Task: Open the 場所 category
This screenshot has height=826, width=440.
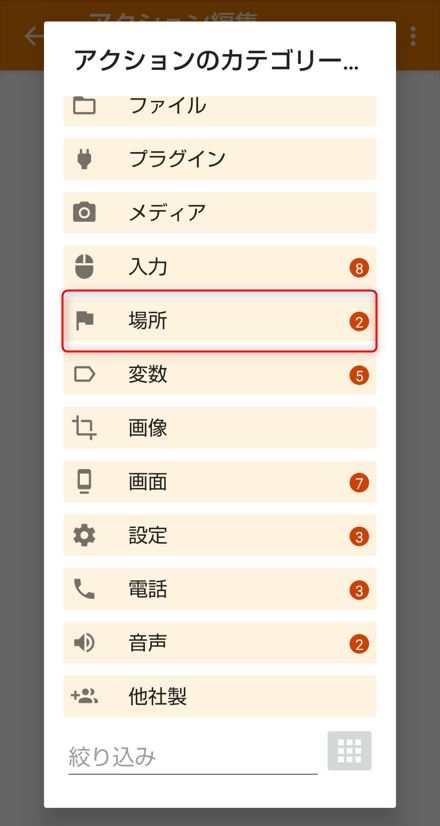Action: [220, 321]
